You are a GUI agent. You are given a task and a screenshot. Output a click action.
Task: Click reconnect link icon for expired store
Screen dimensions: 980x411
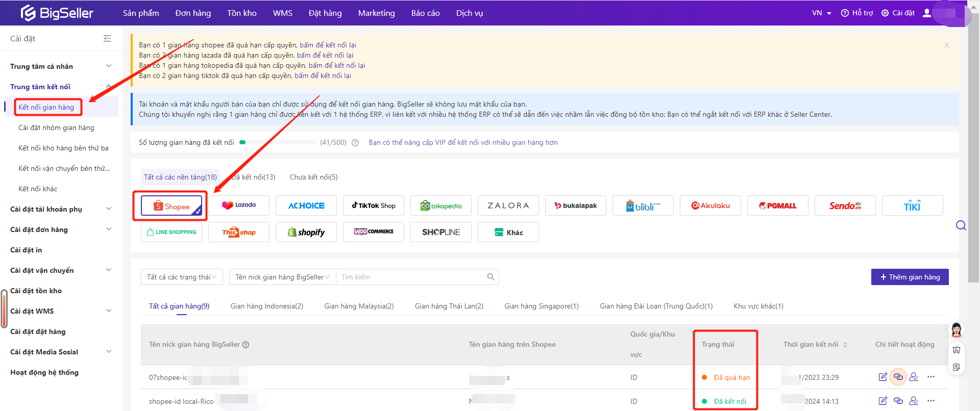898,377
